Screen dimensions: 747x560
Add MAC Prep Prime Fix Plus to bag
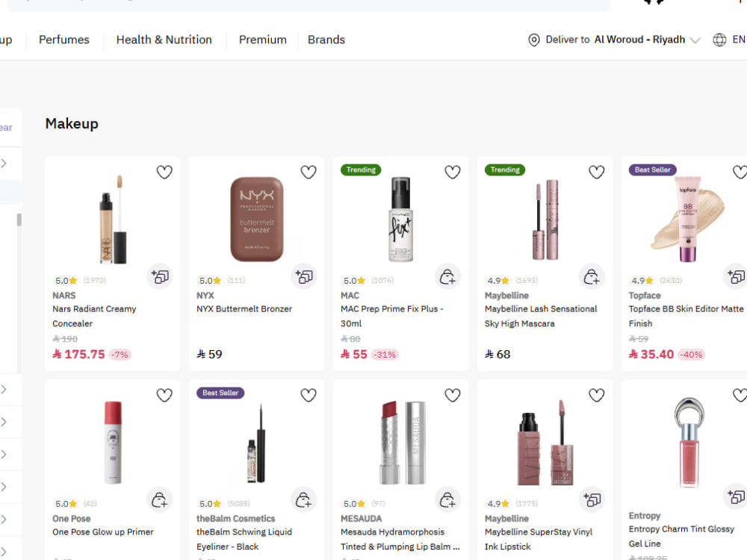click(447, 276)
